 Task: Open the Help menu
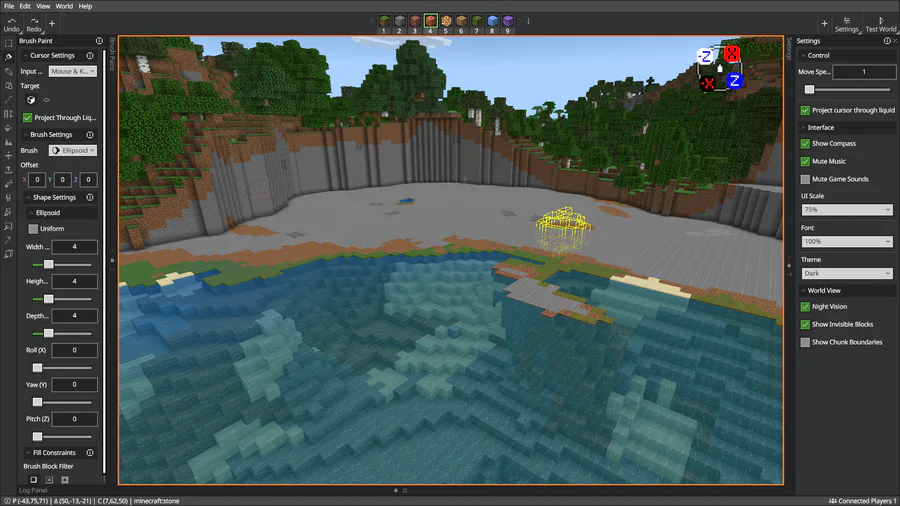click(86, 6)
